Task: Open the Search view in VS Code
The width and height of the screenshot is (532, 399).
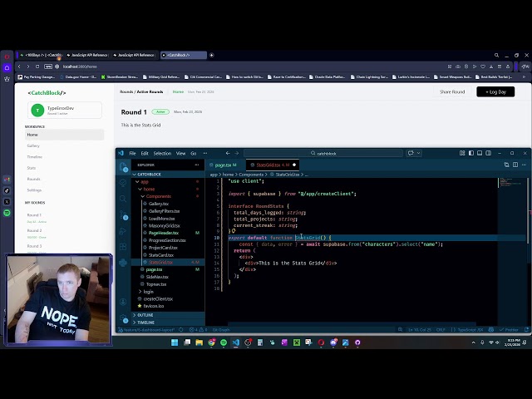Action: pos(123,199)
